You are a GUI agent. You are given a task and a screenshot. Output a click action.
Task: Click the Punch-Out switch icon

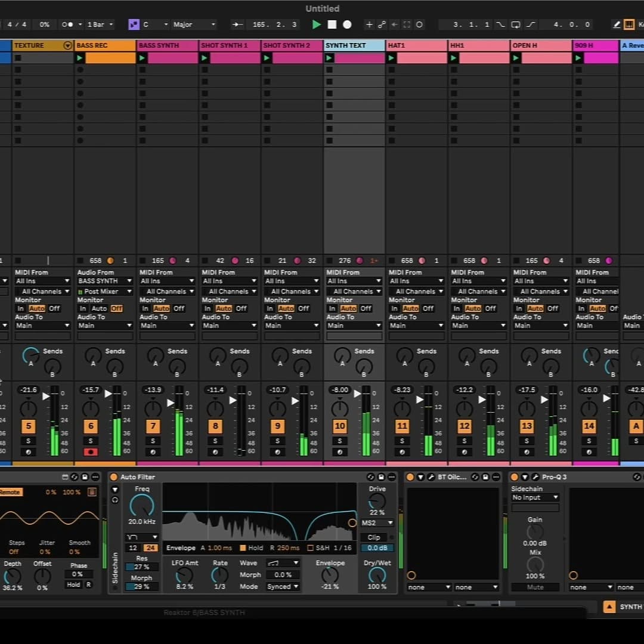tap(531, 24)
